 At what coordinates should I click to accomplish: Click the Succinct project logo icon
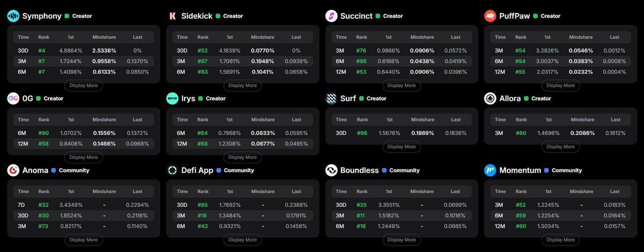click(332, 16)
